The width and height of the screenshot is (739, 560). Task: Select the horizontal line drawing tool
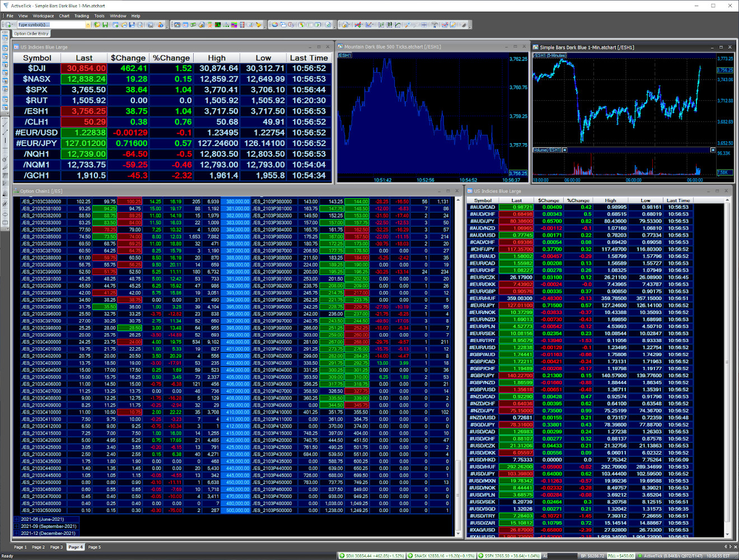coord(5,148)
